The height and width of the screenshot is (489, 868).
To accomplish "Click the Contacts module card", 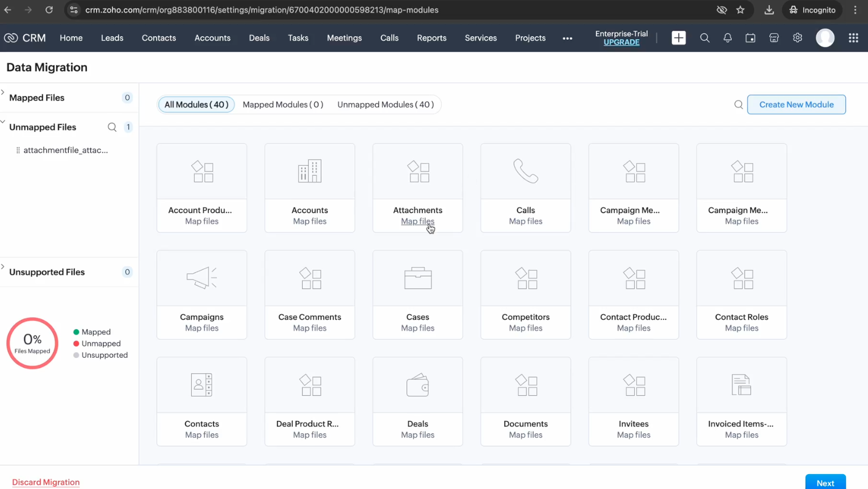I will (x=202, y=401).
